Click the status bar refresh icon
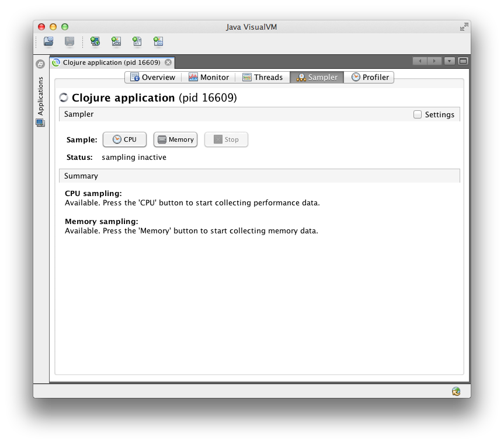Viewport: 504px width, 444px height. coord(456,391)
